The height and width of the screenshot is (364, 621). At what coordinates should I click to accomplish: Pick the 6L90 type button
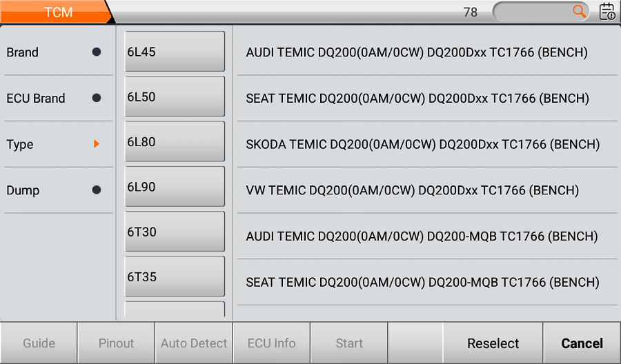tap(175, 187)
